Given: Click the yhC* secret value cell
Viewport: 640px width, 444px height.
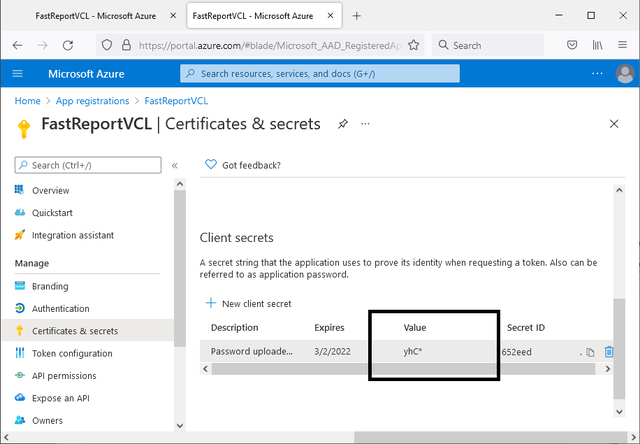Looking at the screenshot, I should click(x=412, y=351).
